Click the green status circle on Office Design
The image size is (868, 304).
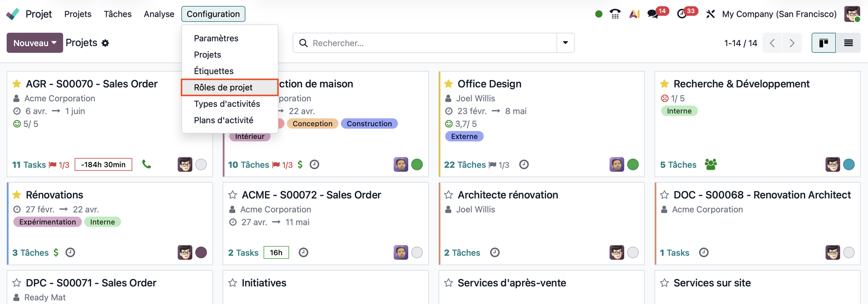coord(633,165)
